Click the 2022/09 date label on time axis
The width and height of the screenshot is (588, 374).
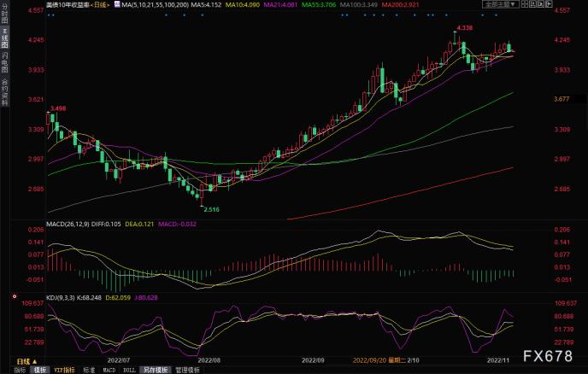tap(313, 360)
